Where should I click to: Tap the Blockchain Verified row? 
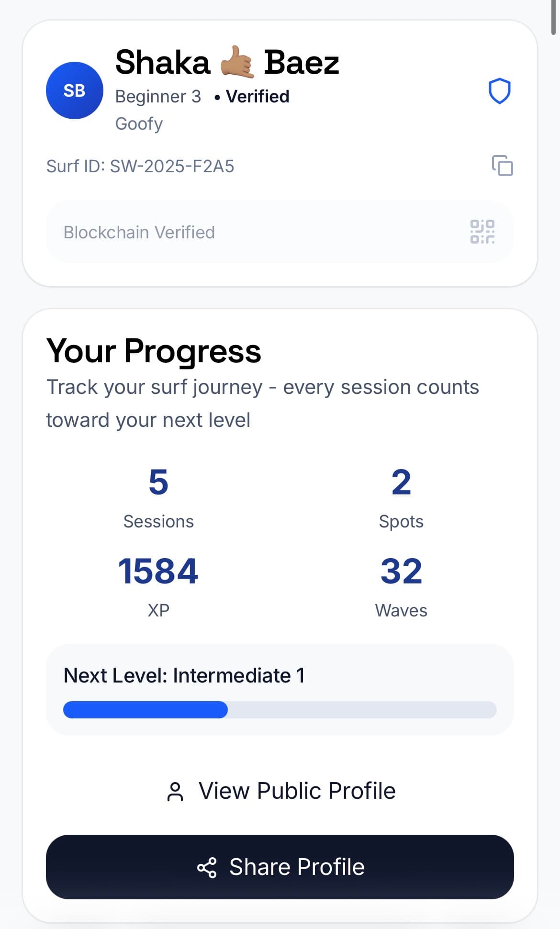click(x=280, y=232)
